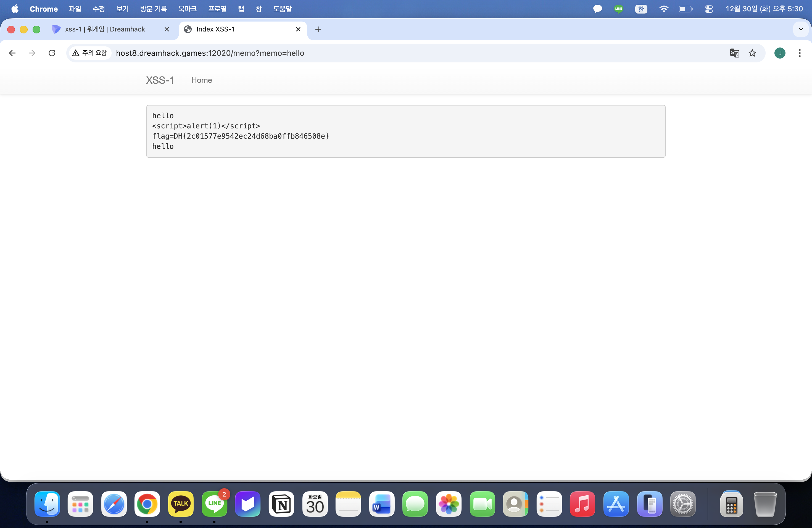The height and width of the screenshot is (528, 812).
Task: Go back using the back arrow
Action: pyautogui.click(x=12, y=53)
